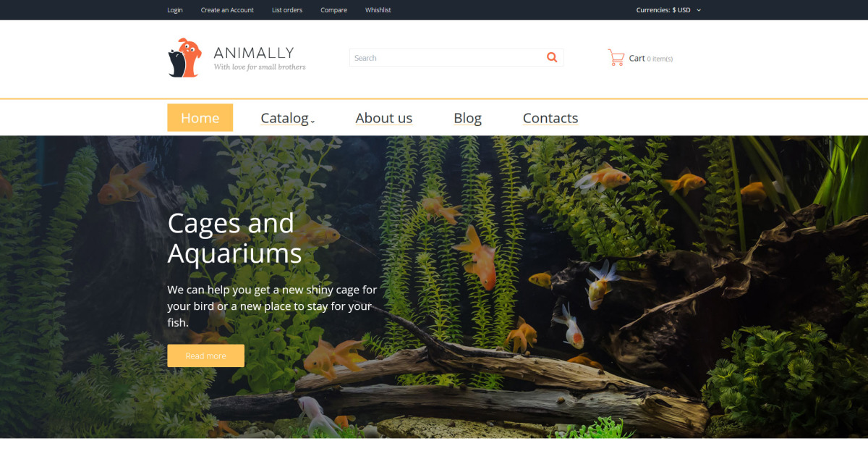Open the Whishlist link
The height and width of the screenshot is (454, 868).
pos(378,10)
